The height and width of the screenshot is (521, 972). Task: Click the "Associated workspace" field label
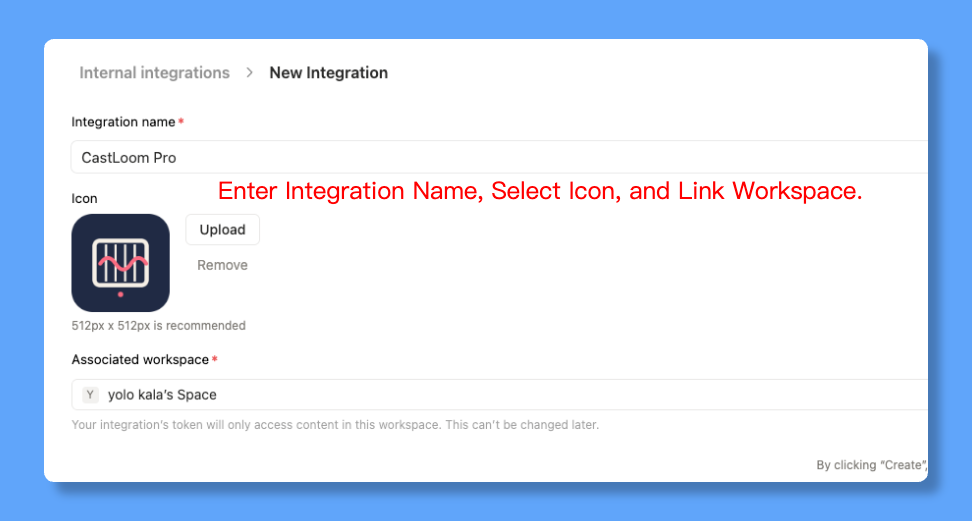point(140,360)
